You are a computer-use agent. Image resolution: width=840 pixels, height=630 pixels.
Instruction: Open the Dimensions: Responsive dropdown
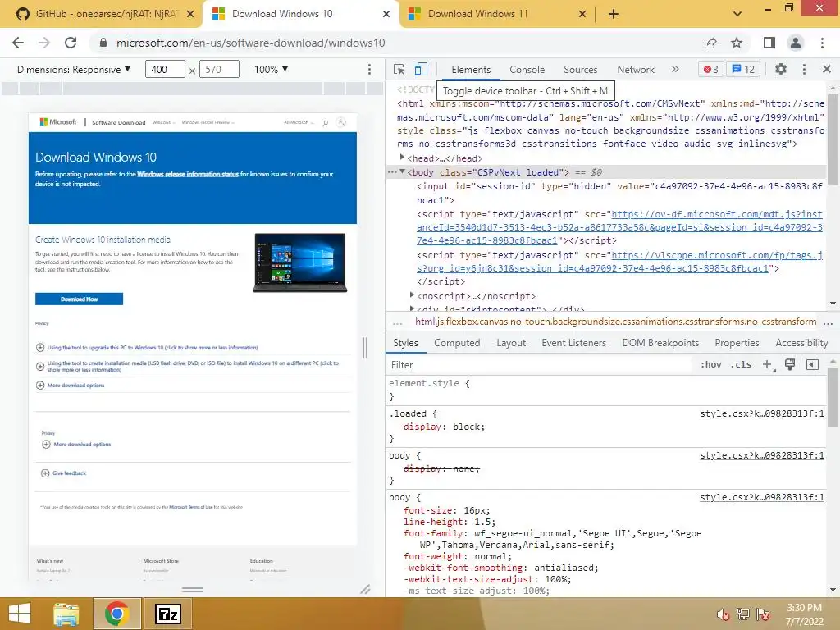click(74, 69)
